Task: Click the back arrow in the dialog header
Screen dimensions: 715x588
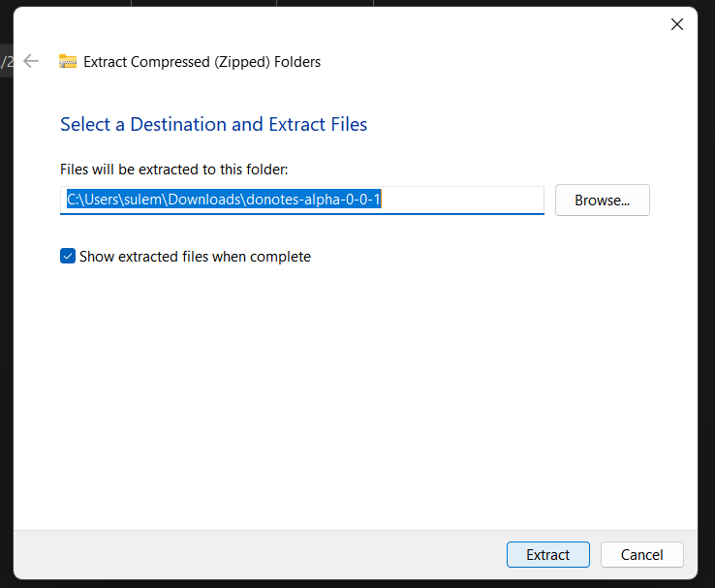Action: [31, 61]
